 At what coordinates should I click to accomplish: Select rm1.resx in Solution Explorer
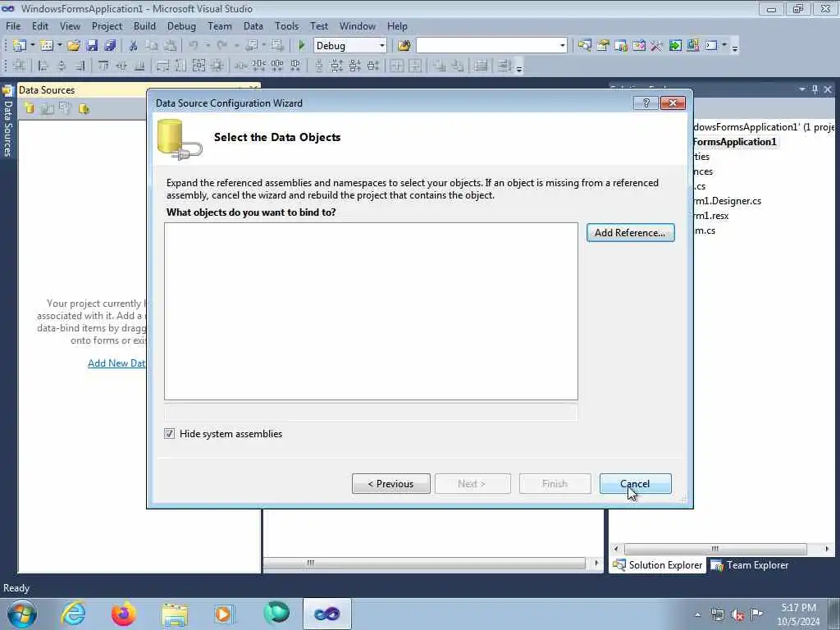(711, 216)
